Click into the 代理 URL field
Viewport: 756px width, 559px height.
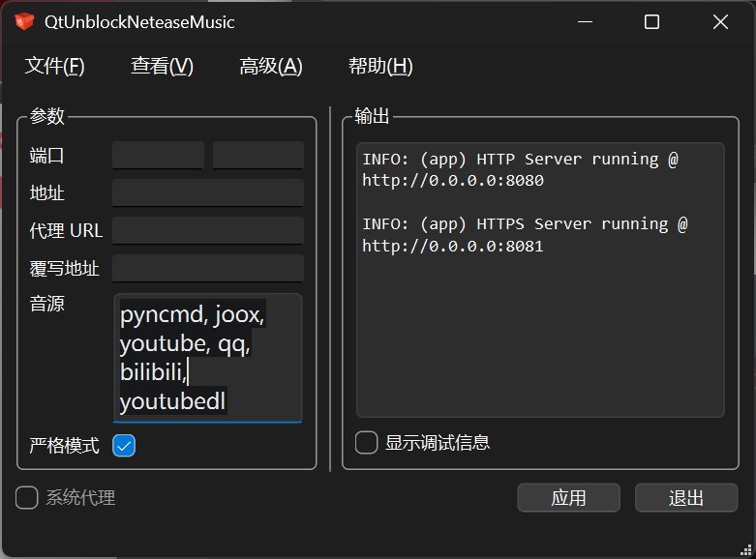(x=208, y=230)
